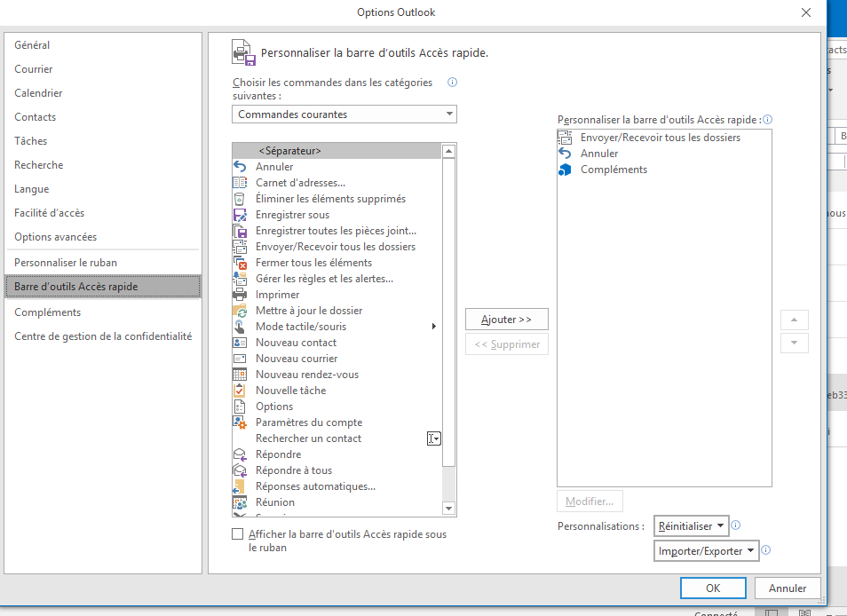847x616 pixels.
Task: Click the Nouveau courrier envelope icon
Action: point(240,359)
